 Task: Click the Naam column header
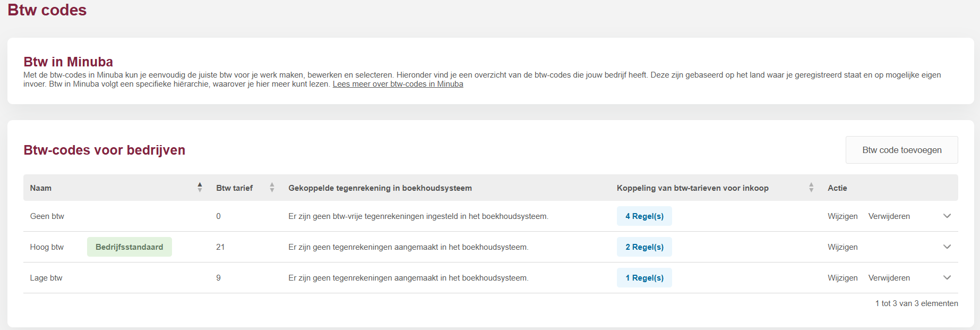click(x=41, y=188)
